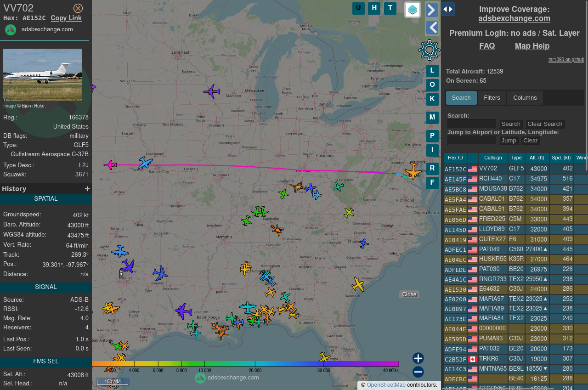Open the Map Help link
The height and width of the screenshot is (390, 588).
532,46
